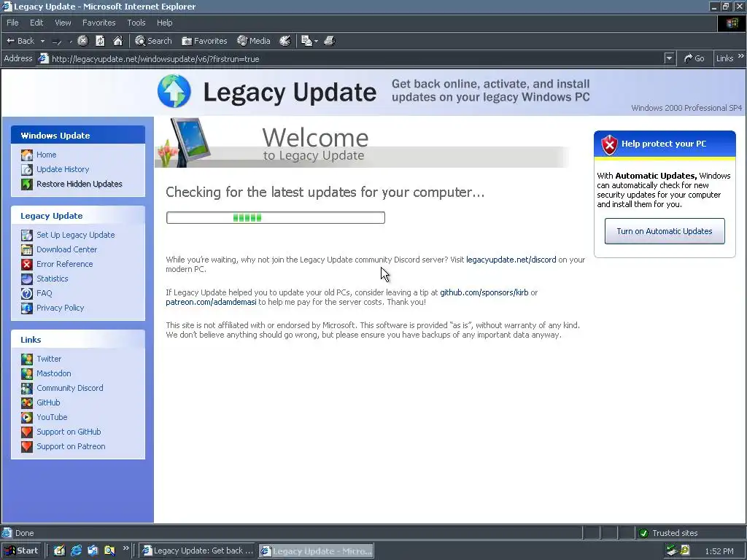The height and width of the screenshot is (560, 747).
Task: Click the address bar URL field
Action: 352,58
